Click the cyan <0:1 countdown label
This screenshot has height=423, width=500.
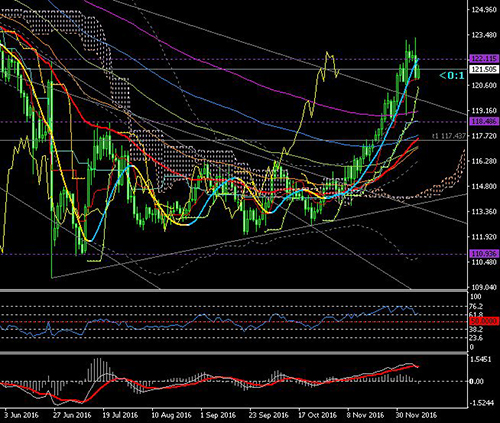click(x=452, y=76)
